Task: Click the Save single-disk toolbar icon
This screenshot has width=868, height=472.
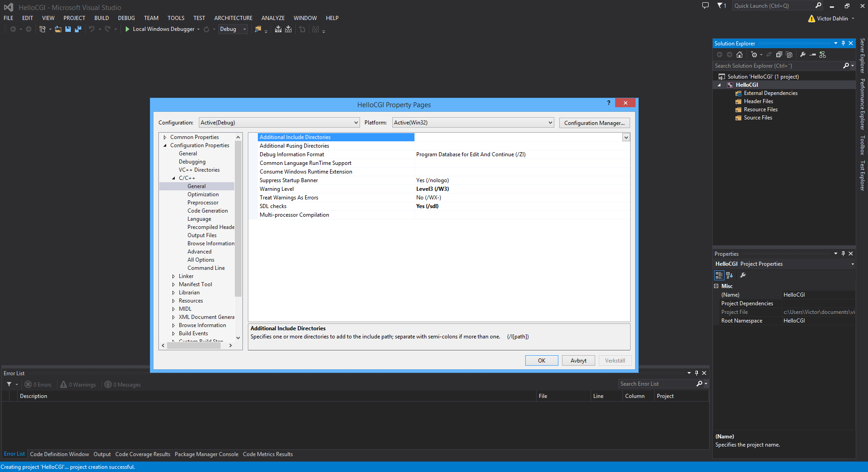Action: click(x=68, y=29)
